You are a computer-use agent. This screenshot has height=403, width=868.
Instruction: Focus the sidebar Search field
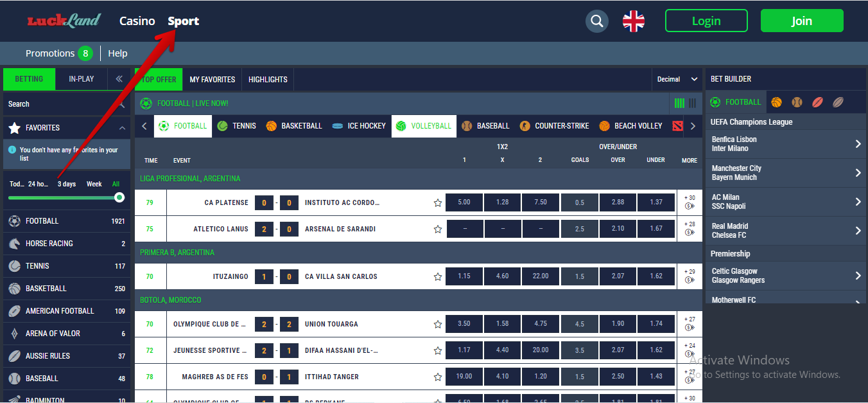67,104
